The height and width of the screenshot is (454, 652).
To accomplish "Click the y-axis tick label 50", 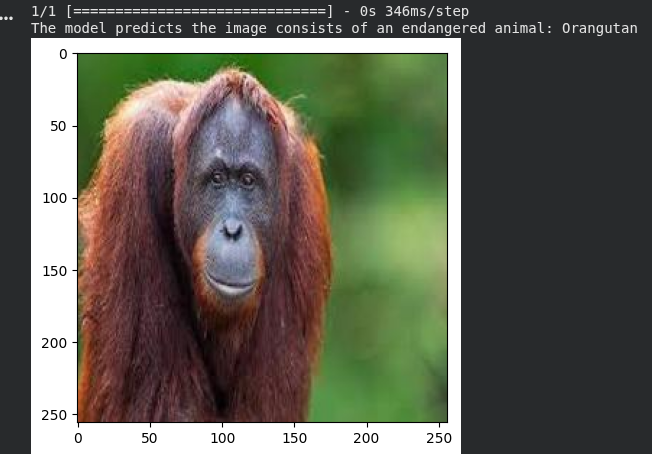I will 57,126.
